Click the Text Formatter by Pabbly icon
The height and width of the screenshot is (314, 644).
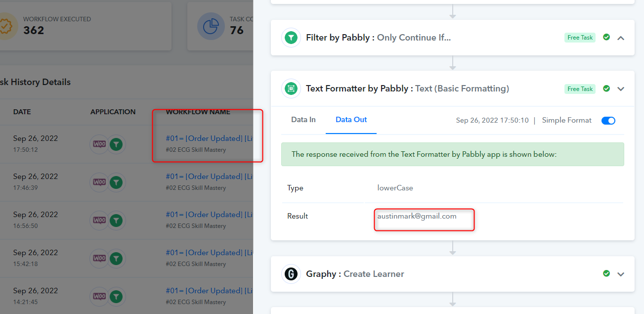291,89
